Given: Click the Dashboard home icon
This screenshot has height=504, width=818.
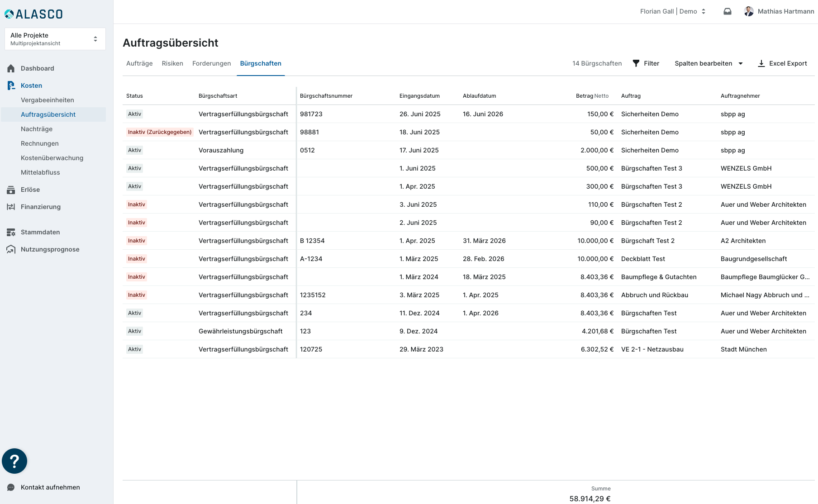Looking at the screenshot, I should 11,68.
